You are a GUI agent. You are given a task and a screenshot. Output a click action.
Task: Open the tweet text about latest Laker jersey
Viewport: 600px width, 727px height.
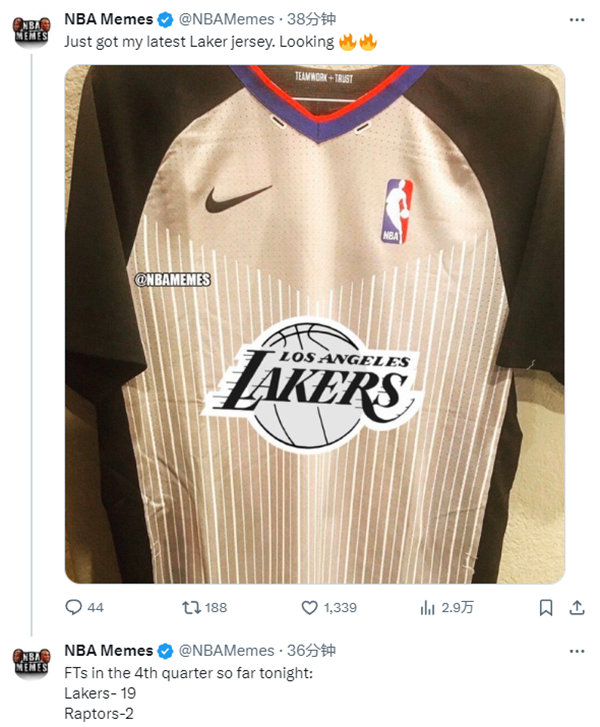[x=200, y=42]
